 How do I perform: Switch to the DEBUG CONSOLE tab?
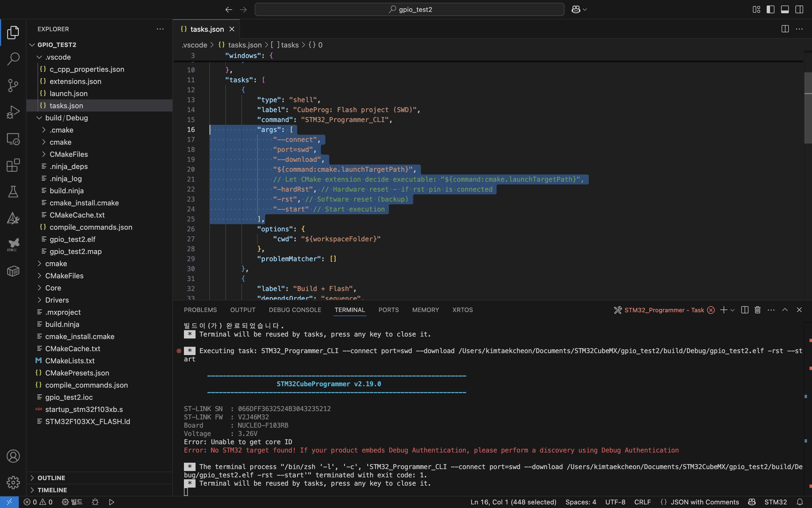pyautogui.click(x=295, y=310)
